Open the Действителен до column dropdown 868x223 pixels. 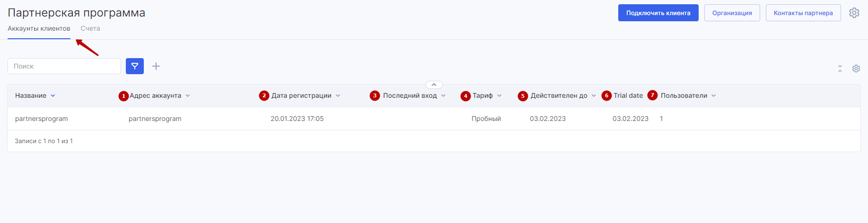coord(594,95)
